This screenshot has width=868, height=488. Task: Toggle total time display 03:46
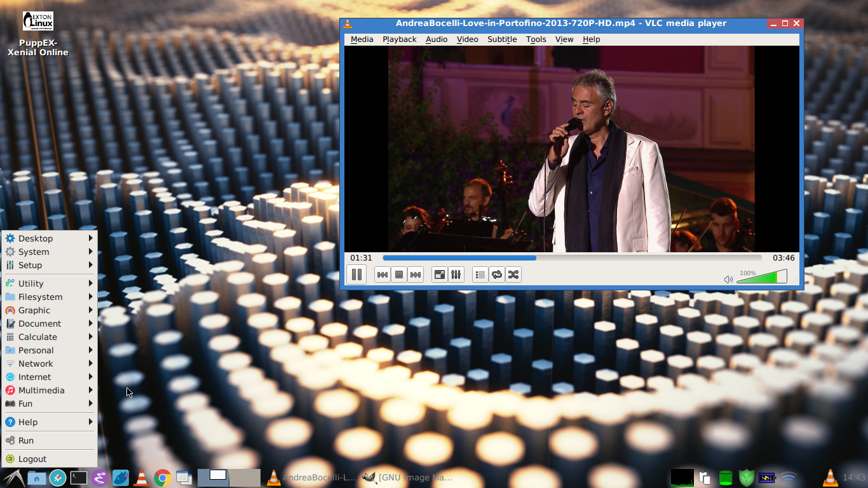coord(783,258)
